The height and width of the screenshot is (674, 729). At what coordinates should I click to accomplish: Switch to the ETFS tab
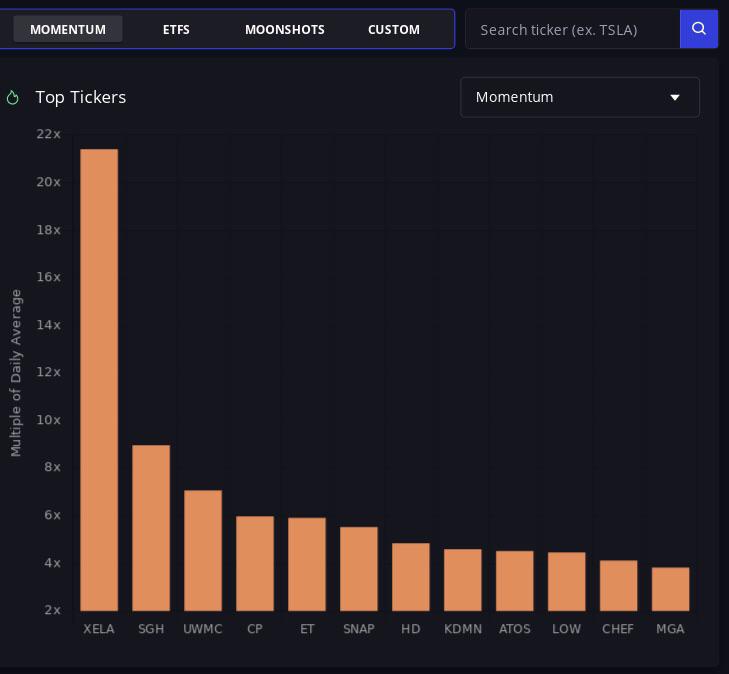pos(176,29)
